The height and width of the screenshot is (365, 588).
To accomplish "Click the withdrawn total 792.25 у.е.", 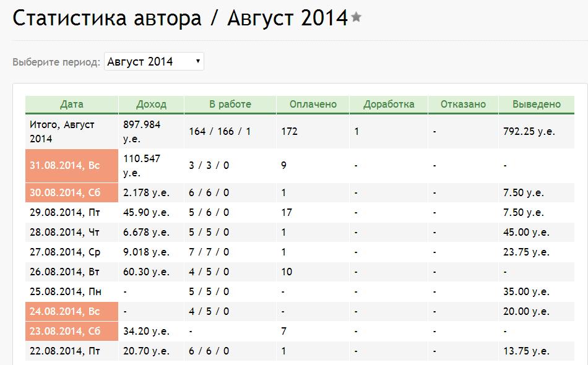I will pyautogui.click(x=529, y=132).
